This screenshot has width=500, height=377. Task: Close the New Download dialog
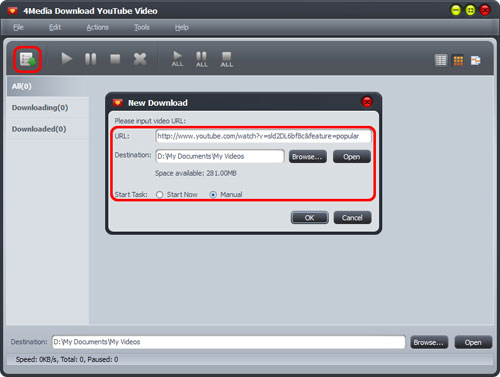367,102
